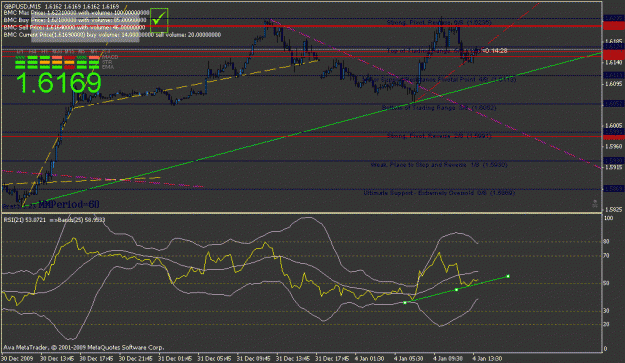The image size is (625, 363).
Task: Click the 4 Jan 13:30 time axis label
Action: coord(487,358)
